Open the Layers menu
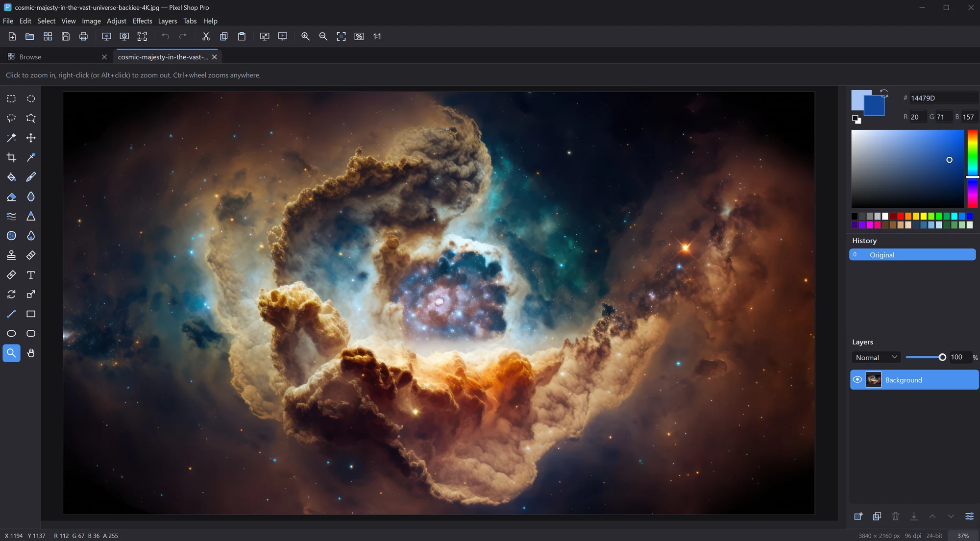 click(167, 21)
